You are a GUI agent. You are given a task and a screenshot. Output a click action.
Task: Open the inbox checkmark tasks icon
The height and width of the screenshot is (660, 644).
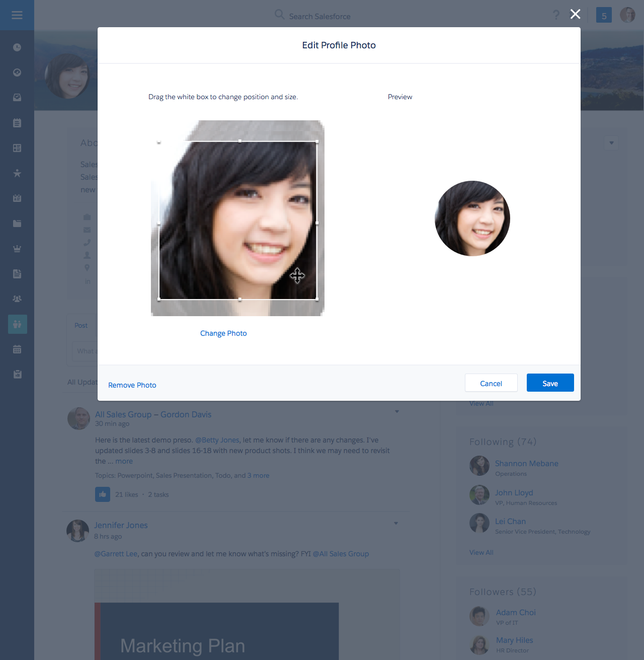pos(17,98)
